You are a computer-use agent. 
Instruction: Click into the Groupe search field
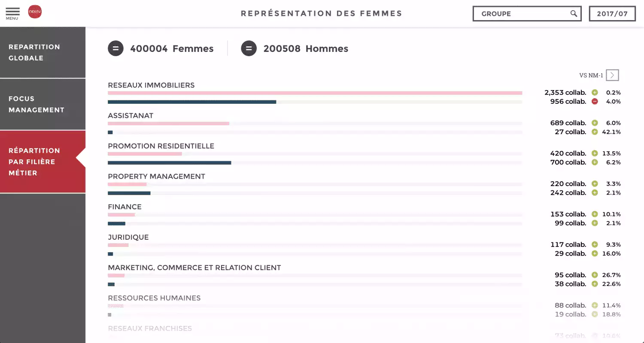pyautogui.click(x=522, y=14)
